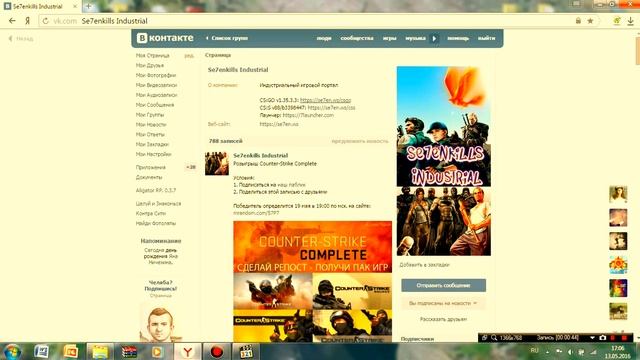Viewport: 640px width, 360px height.
Task: Click the volume speaker icon in the system tray
Action: click(570, 352)
